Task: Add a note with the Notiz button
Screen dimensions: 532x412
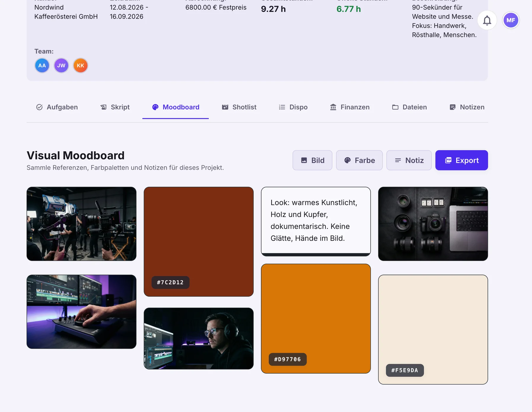Action: tap(409, 160)
